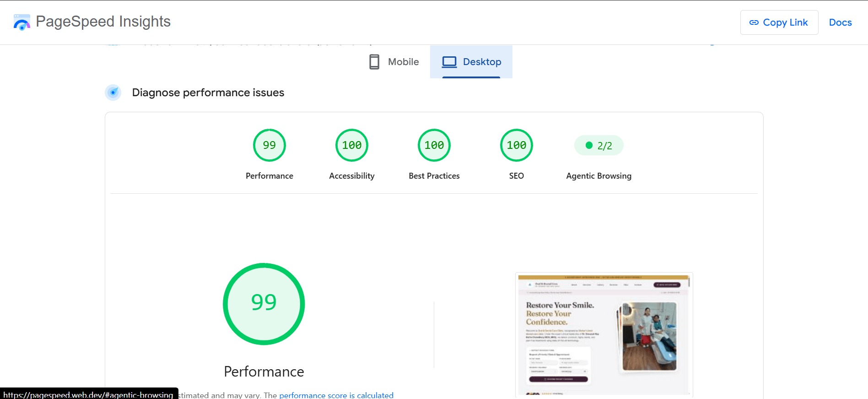Open 'performance score is calculated' link
This screenshot has height=399, width=868.
[x=336, y=395]
